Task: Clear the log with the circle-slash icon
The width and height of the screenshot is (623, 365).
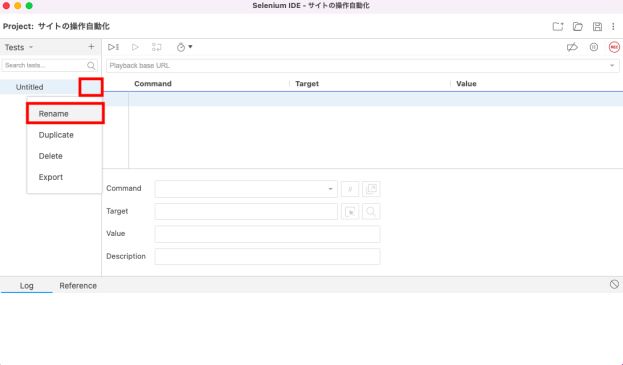Action: [614, 284]
